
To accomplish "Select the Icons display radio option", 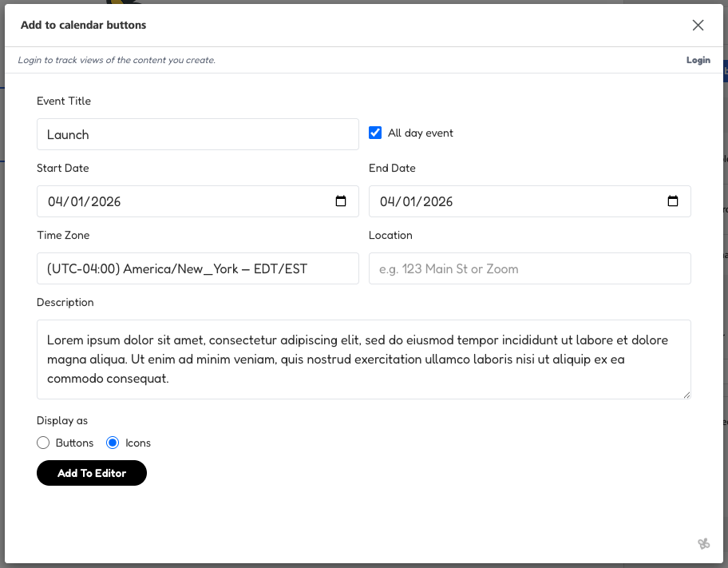I will 113,443.
